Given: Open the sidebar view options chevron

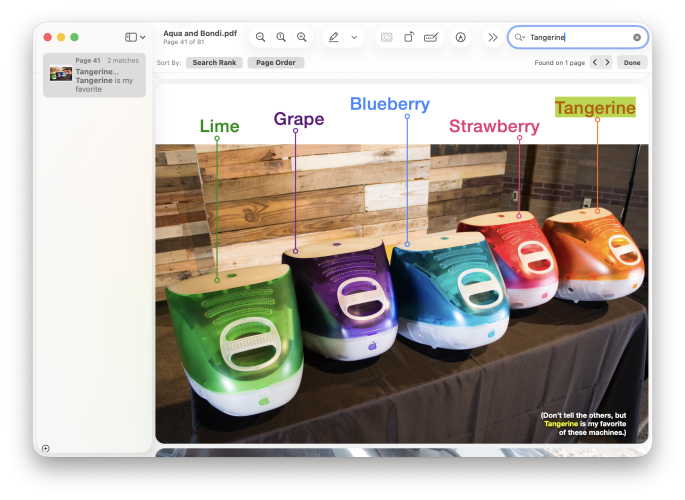Looking at the screenshot, I should 143,37.
